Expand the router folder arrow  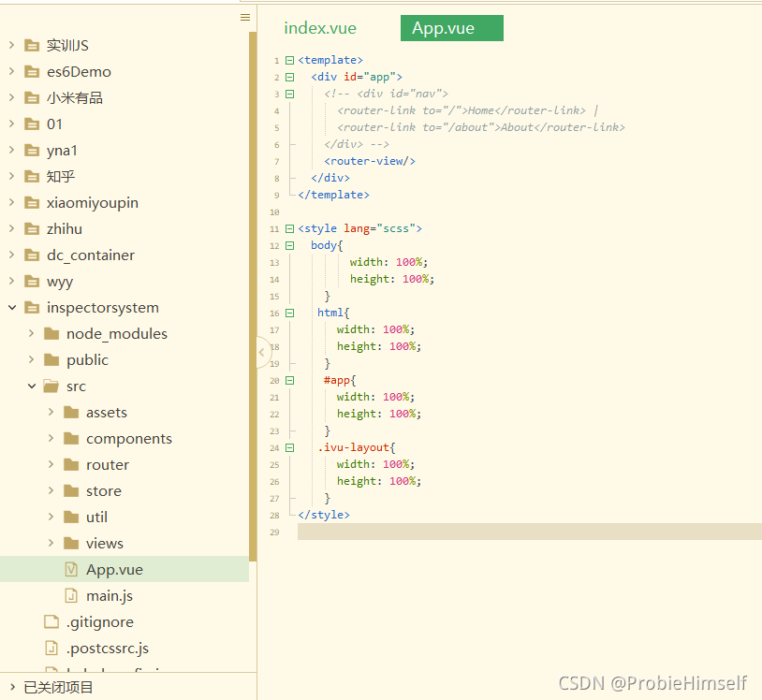pyautogui.click(x=51, y=465)
